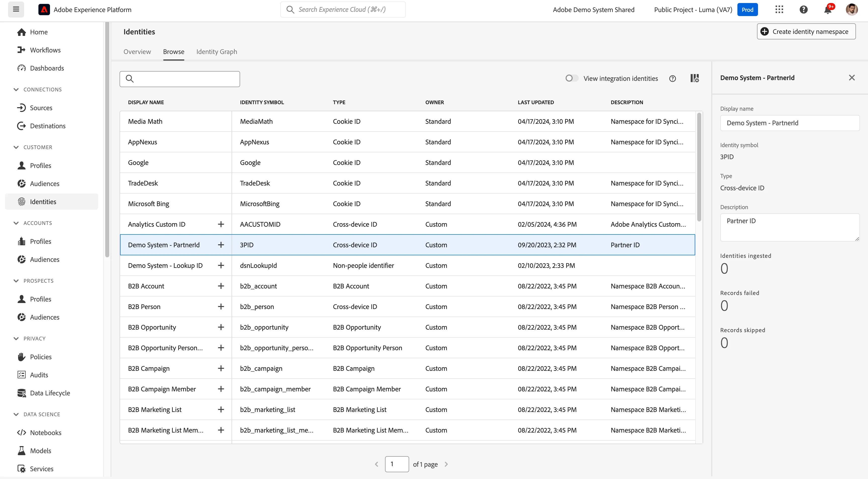Open column settings icon above table
The width and height of the screenshot is (868, 479).
click(694, 79)
